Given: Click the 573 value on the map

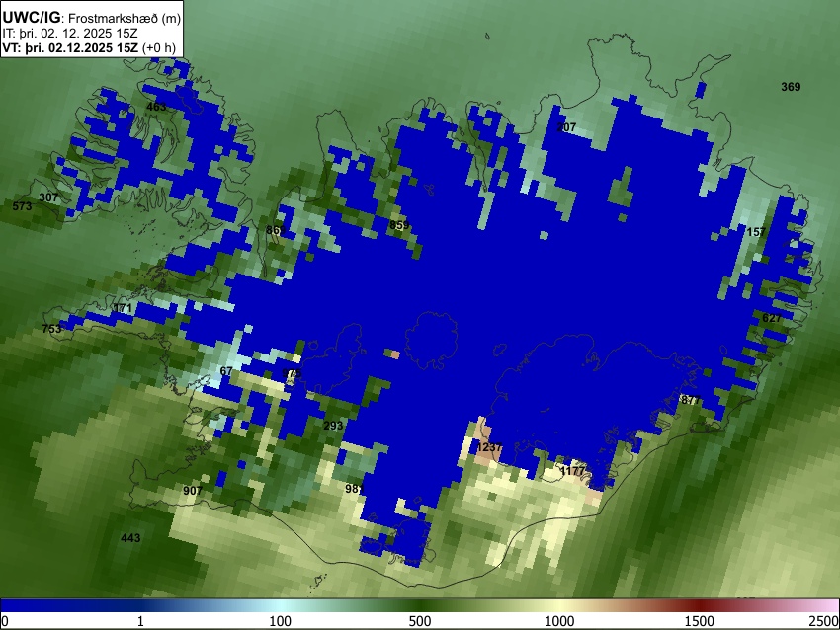Looking at the screenshot, I should click(22, 206).
